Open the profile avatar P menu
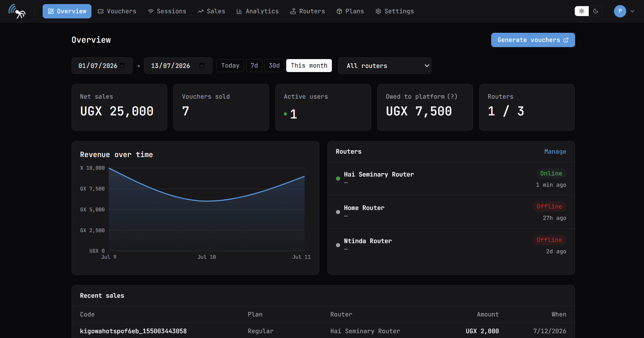This screenshot has width=644, height=338. click(x=620, y=11)
